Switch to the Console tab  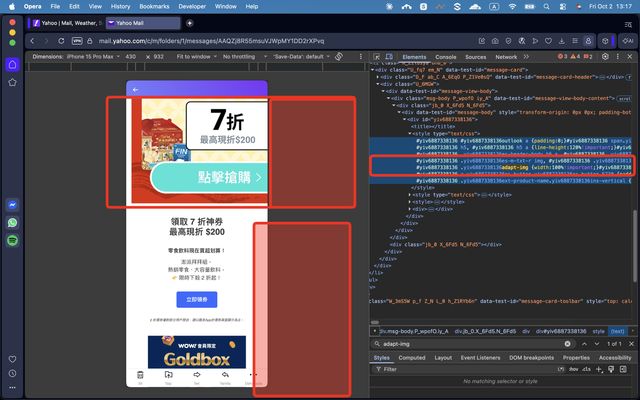(x=446, y=57)
